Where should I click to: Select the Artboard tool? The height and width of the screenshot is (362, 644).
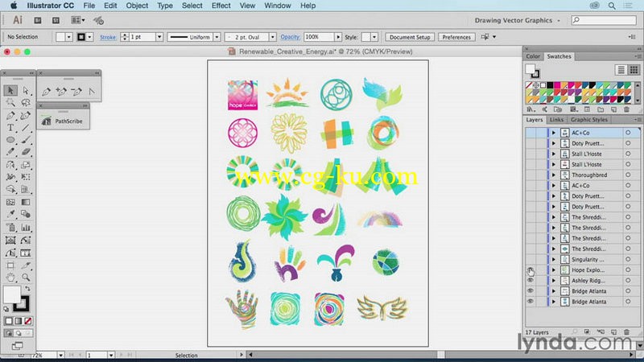click(x=10, y=265)
